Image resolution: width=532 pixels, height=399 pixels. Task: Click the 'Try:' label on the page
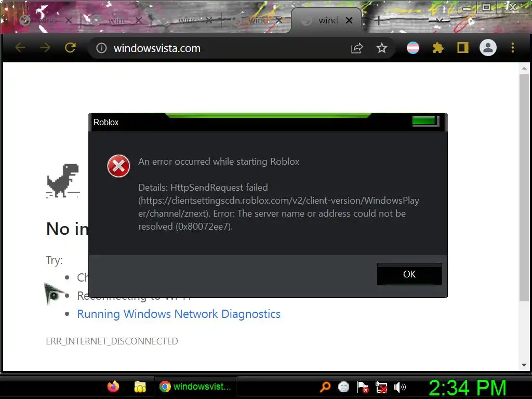[54, 260]
